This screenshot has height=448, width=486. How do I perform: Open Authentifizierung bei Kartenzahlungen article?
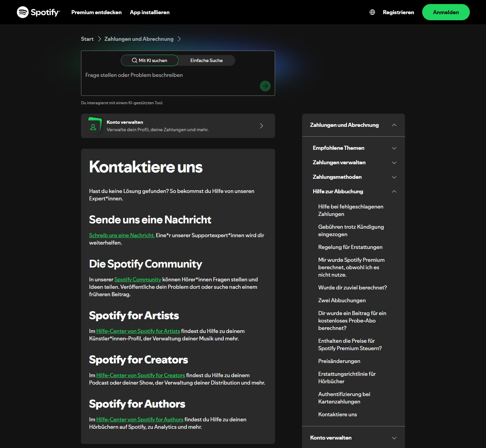click(x=344, y=398)
